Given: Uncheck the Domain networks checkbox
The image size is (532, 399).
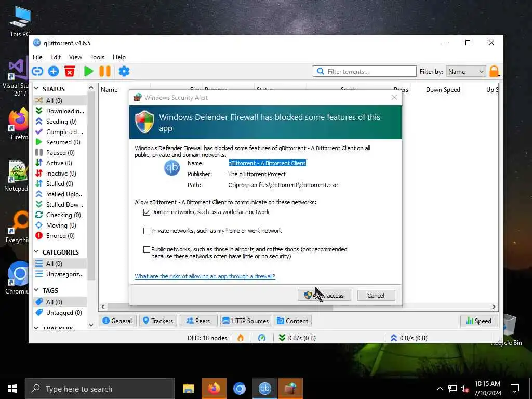Looking at the screenshot, I should (x=147, y=212).
